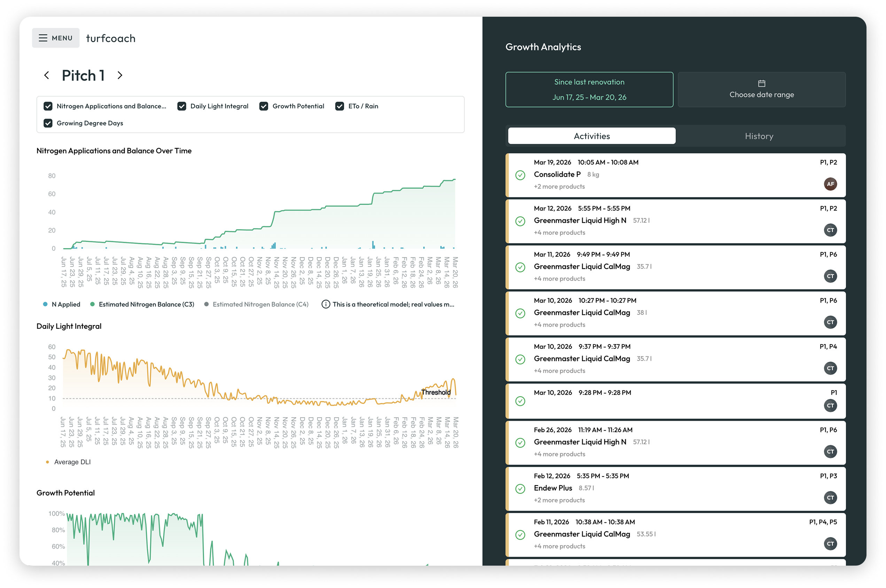Screen dimensions: 886x588
Task: Click the CT badge on Feb 11 CalMag activity
Action: click(x=831, y=544)
